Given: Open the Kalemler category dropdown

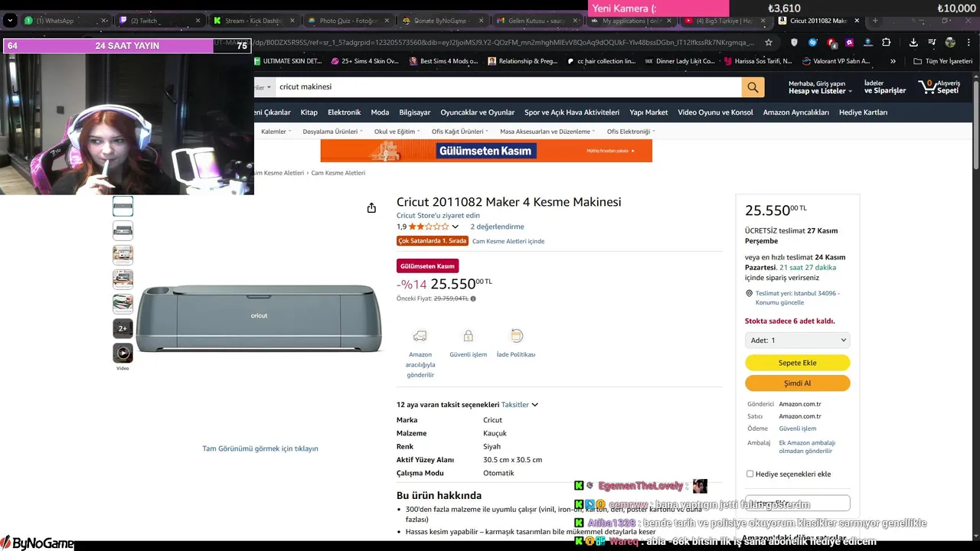Looking at the screenshot, I should pos(276,132).
